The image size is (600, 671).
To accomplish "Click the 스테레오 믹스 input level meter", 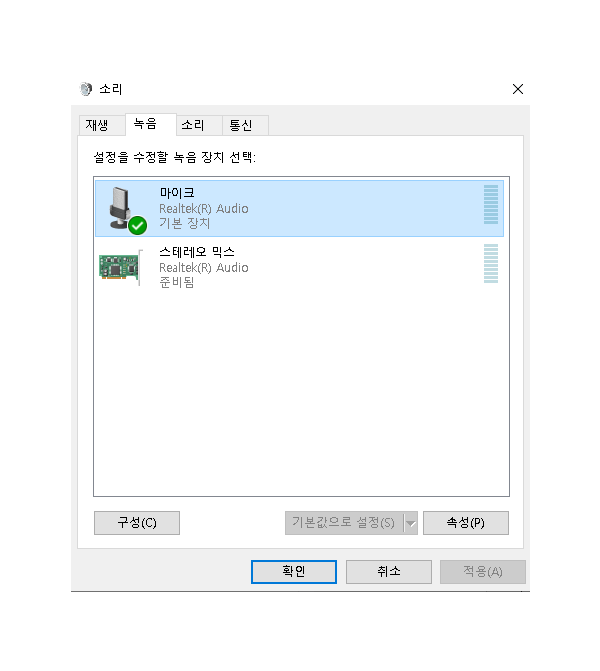I will pyautogui.click(x=491, y=264).
